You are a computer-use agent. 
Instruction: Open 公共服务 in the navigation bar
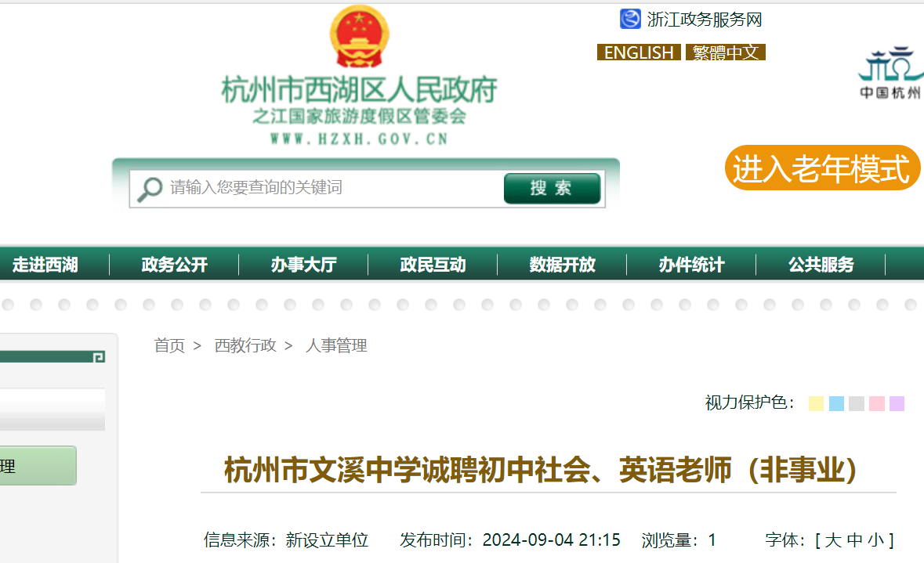[x=821, y=265]
